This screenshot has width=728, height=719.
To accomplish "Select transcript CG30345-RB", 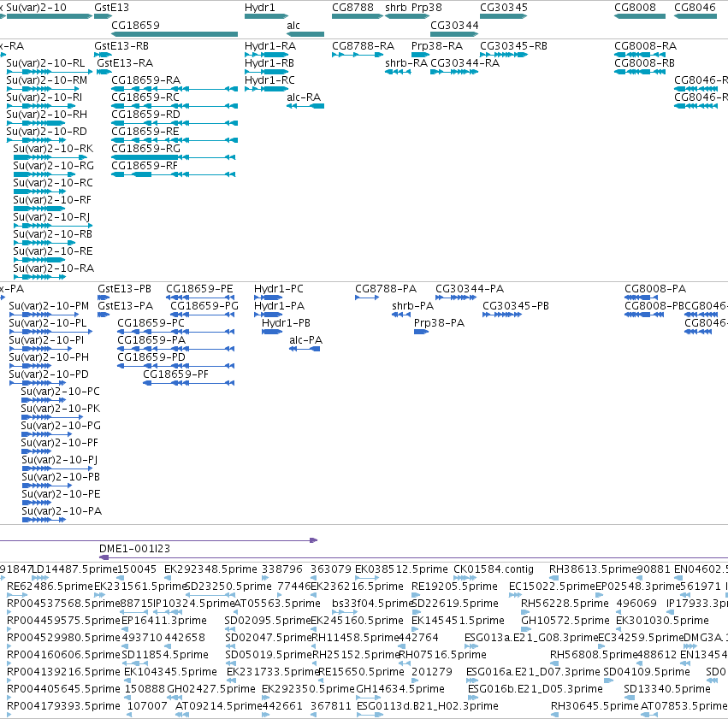I will pos(504,55).
